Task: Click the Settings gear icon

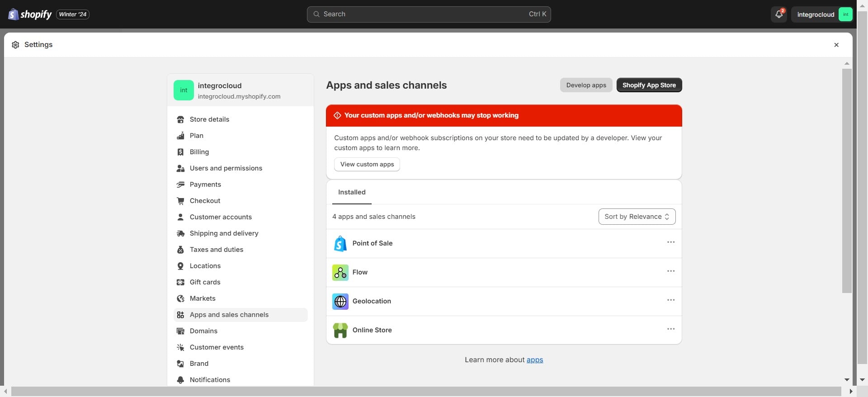Action: (15, 45)
